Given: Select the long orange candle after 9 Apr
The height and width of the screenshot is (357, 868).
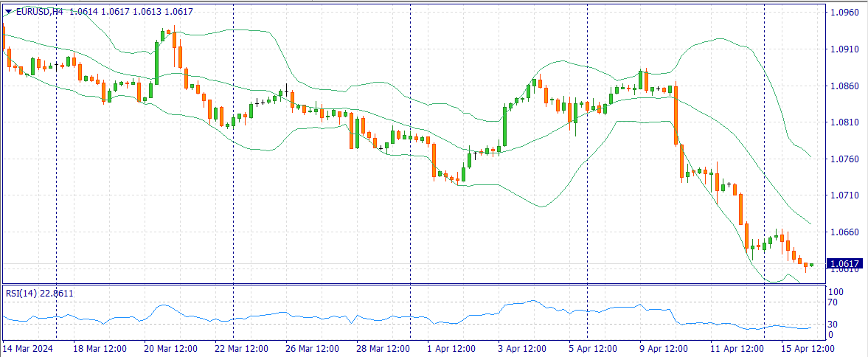Looking at the screenshot, I should click(676, 114).
